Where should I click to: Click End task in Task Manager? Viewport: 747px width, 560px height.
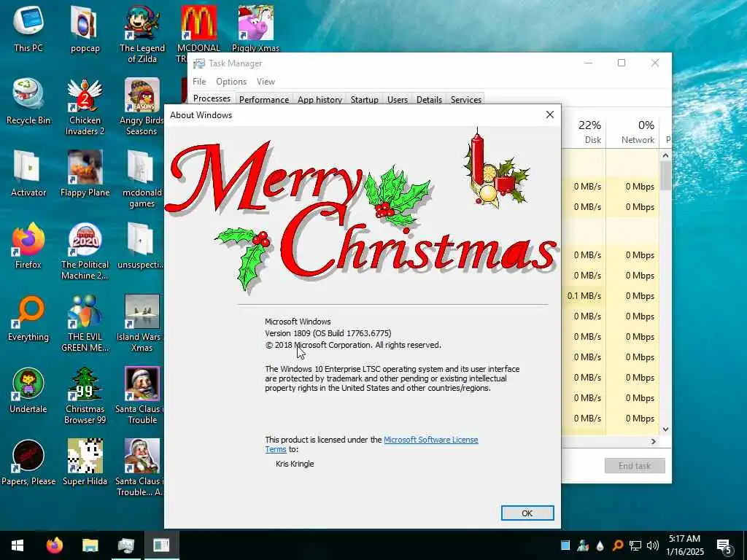pos(635,466)
